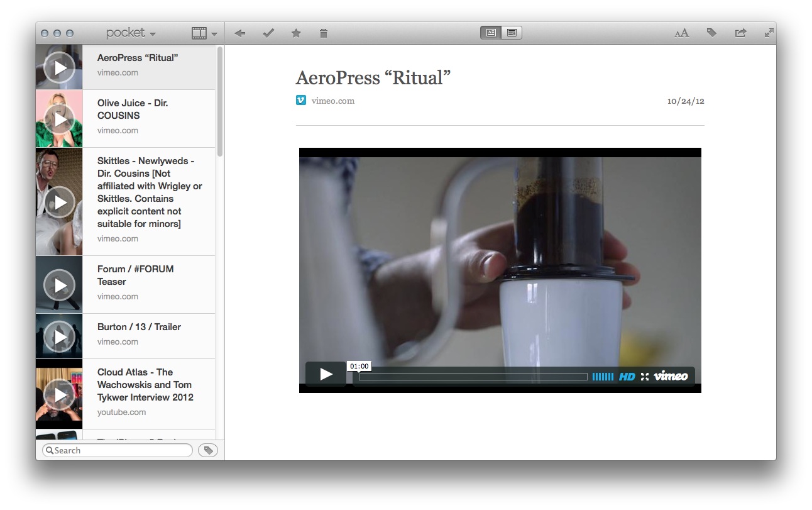Open Forum / #FORUM Teaser item

click(125, 285)
